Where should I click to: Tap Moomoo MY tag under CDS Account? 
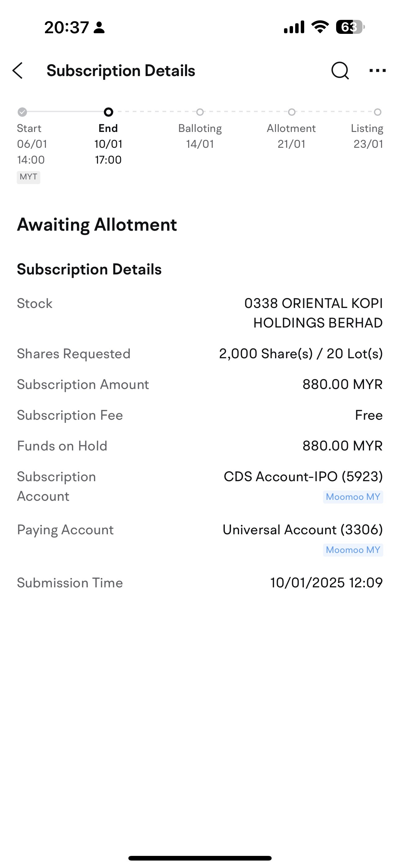point(353,497)
